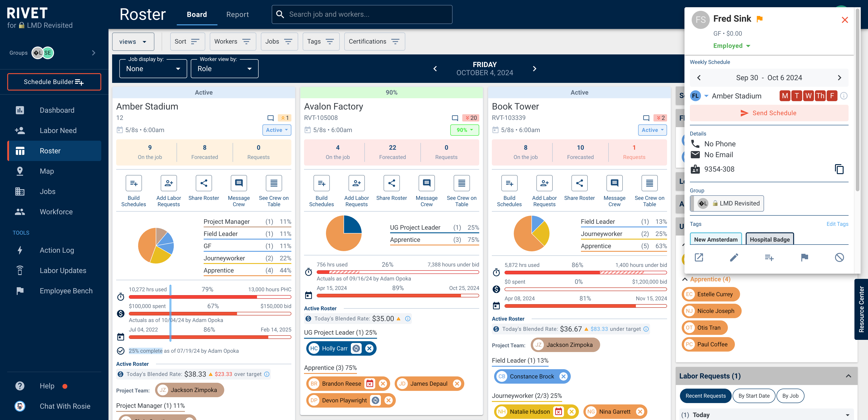Open the Sort options
The image size is (868, 420).
187,41
